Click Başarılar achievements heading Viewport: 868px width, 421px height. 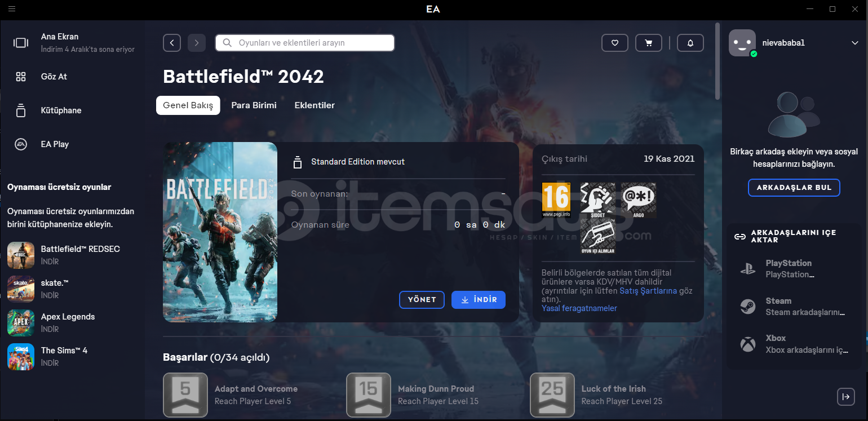(216, 357)
